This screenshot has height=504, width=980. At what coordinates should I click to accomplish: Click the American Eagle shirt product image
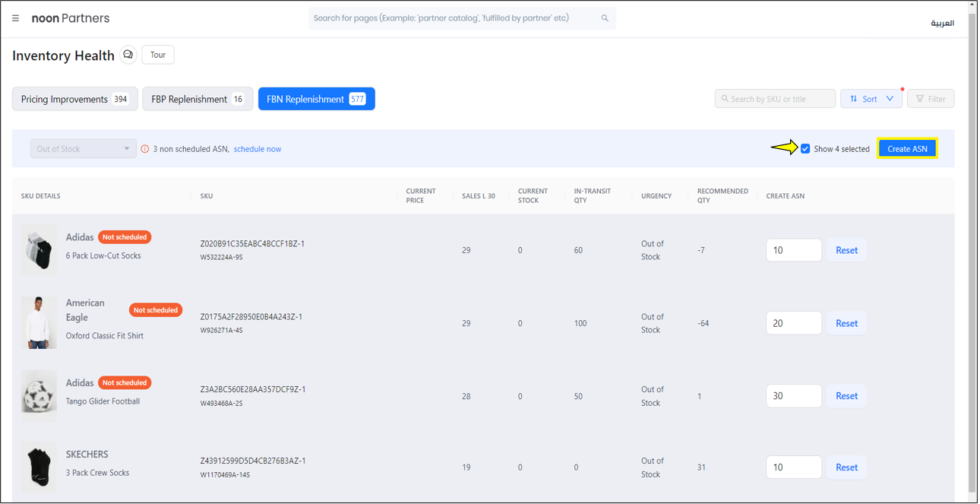(39, 323)
